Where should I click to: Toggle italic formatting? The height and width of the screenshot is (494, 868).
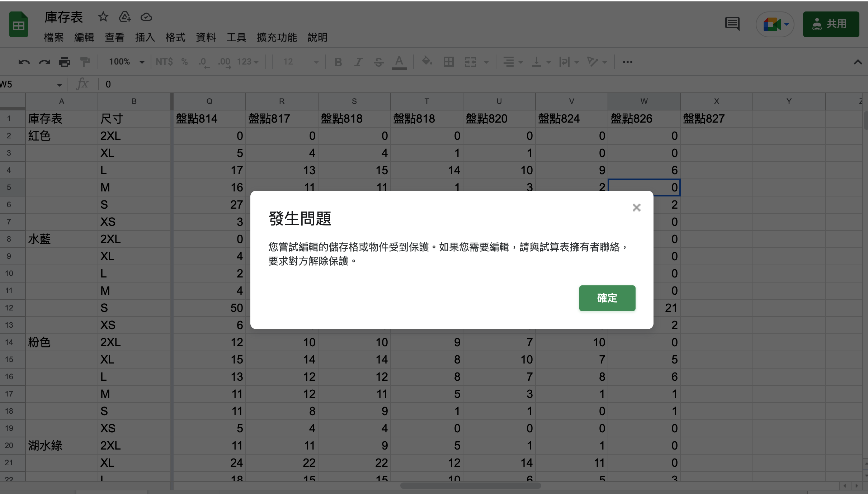358,62
